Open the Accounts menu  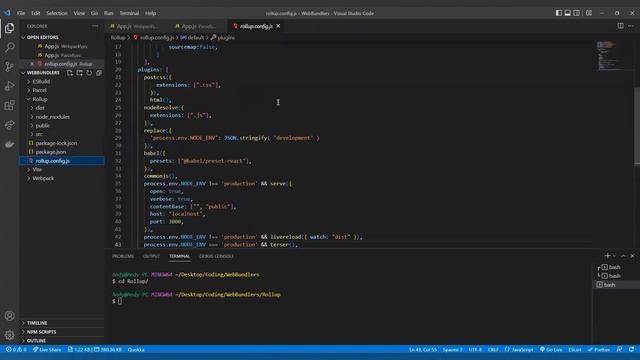coord(9,316)
